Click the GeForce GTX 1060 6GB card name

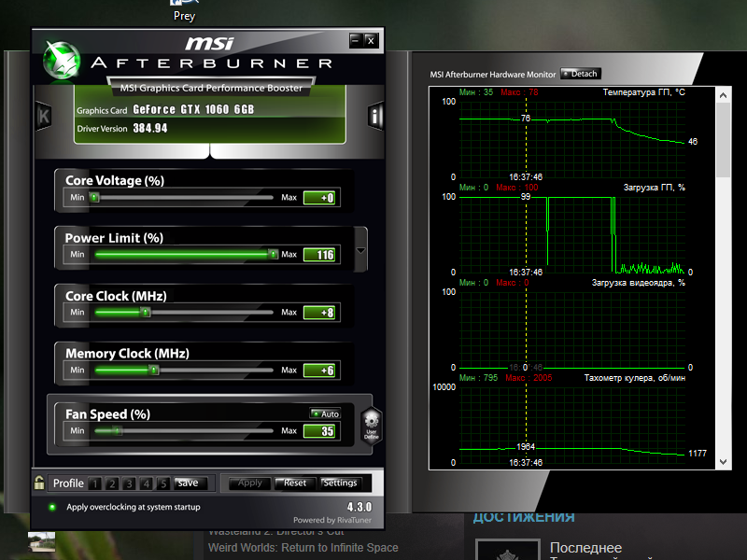pyautogui.click(x=193, y=109)
